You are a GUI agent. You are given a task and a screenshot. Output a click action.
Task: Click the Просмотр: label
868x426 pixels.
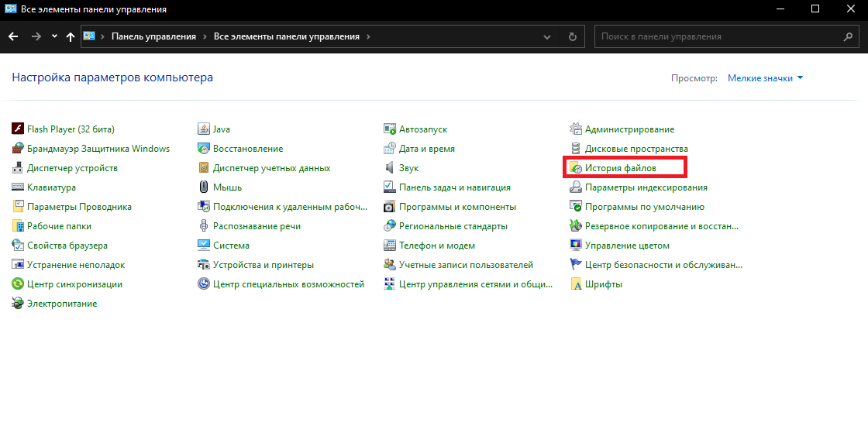(694, 78)
